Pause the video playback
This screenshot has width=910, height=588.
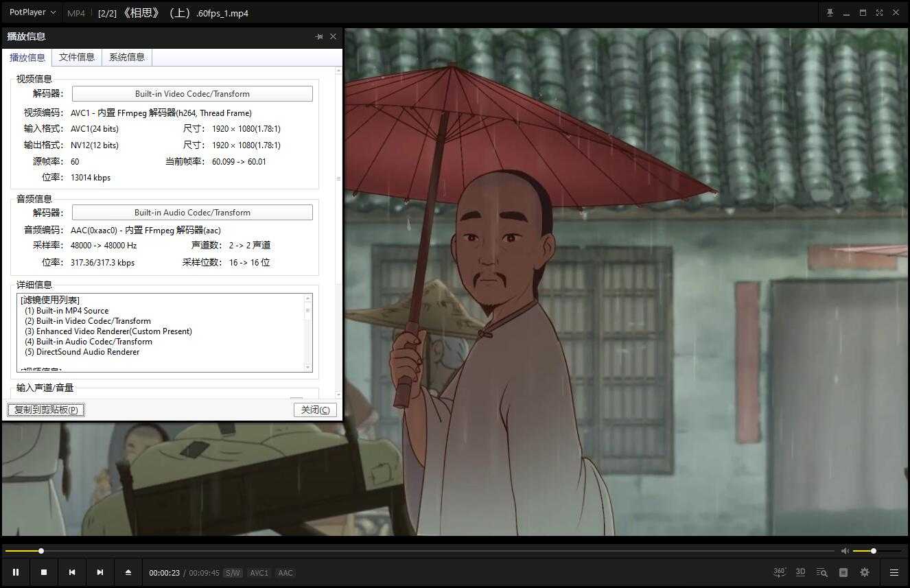(x=16, y=572)
